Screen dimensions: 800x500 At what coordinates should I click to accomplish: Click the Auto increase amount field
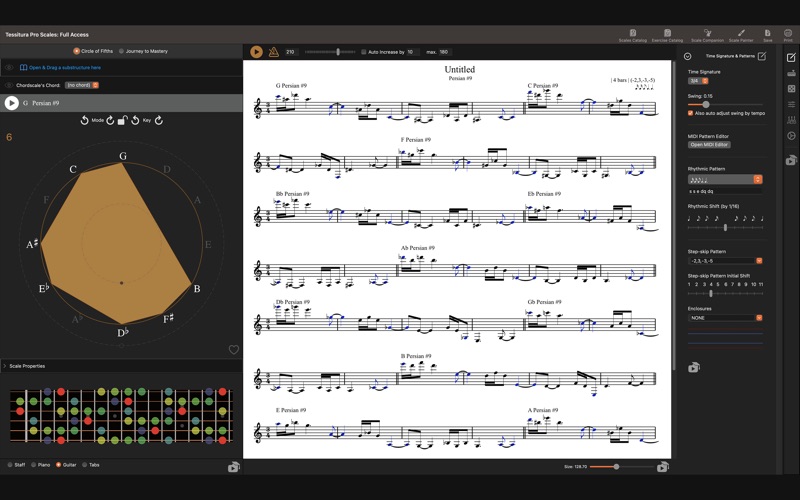(x=413, y=52)
